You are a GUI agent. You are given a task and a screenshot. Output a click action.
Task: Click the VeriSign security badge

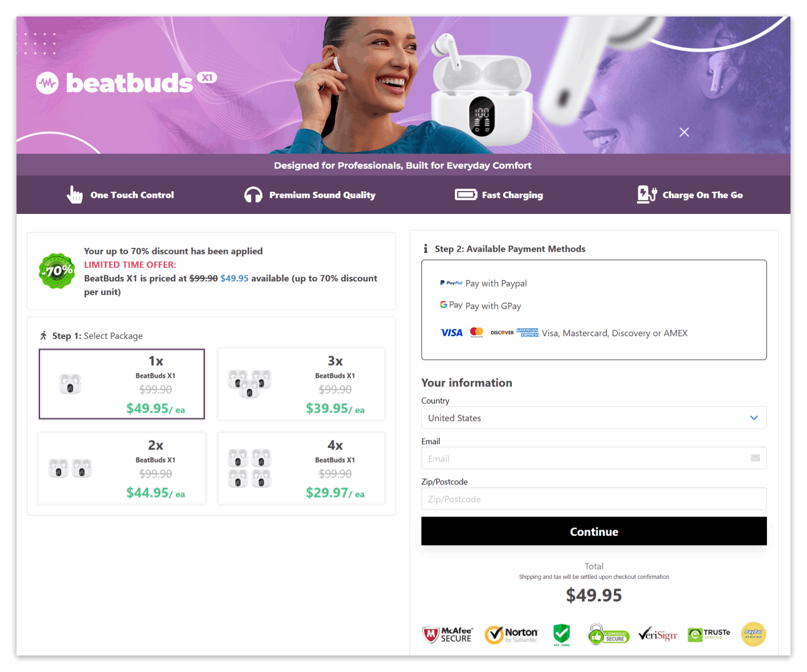point(658,635)
